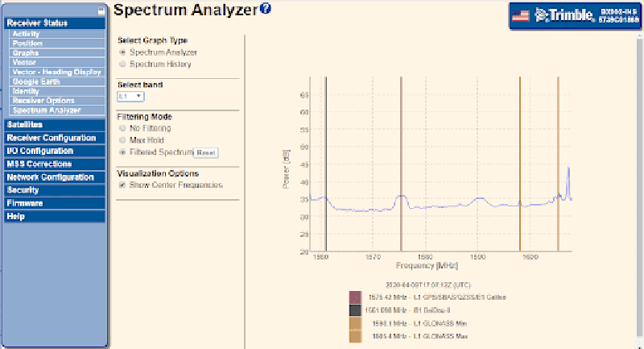This screenshot has width=644, height=349.
Task: Select Spectrum Analyzer graph type
Action: pos(122,52)
